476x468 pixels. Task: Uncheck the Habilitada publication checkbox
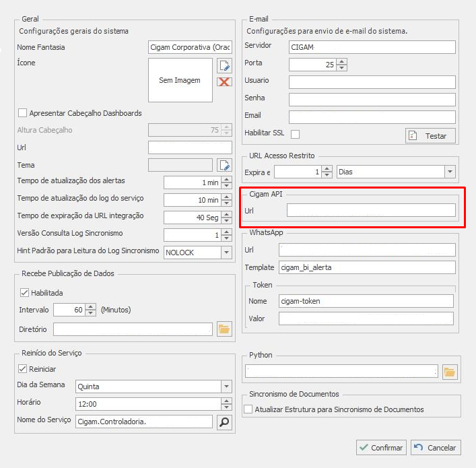tap(24, 293)
